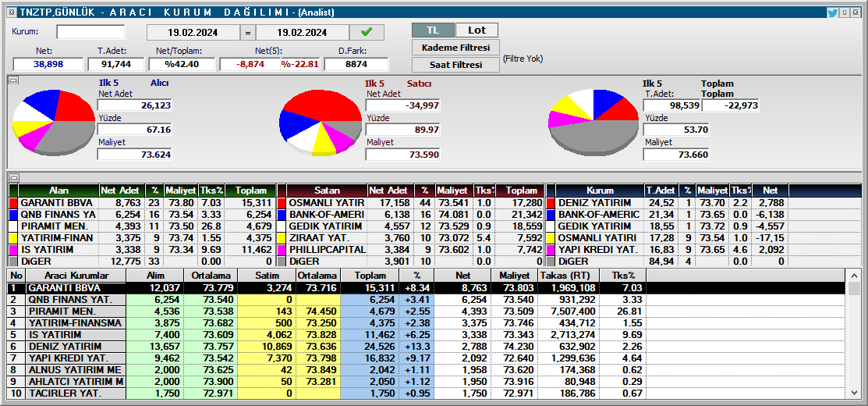Click the Satıcı Net Adet value -34,997
Image resolution: width=868 pixels, height=406 pixels.
point(402,105)
